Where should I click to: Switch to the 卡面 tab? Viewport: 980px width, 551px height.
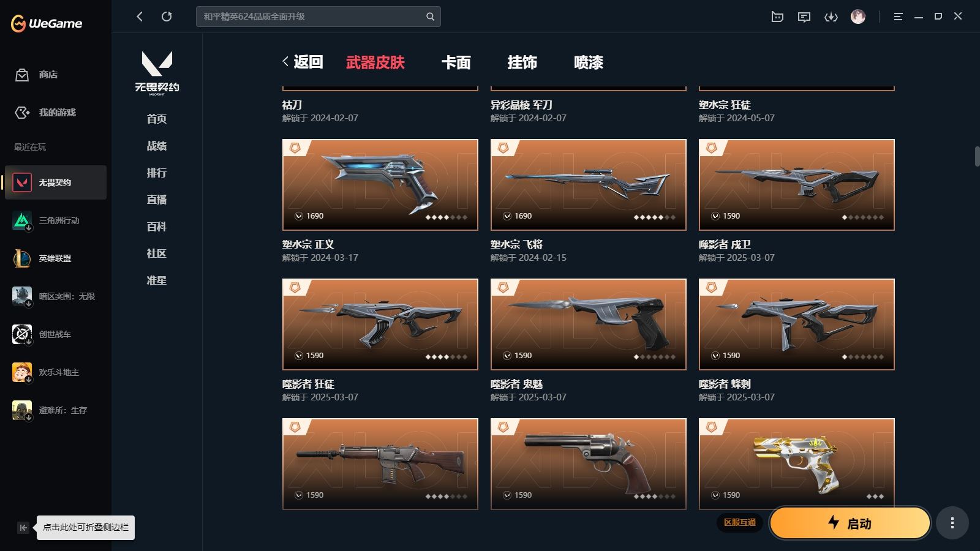(456, 62)
